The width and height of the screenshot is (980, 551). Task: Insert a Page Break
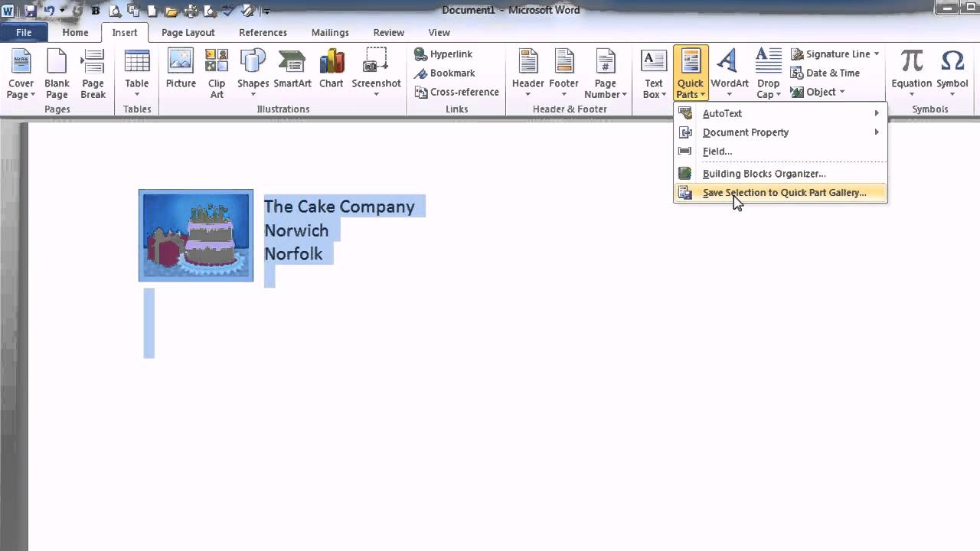(93, 73)
